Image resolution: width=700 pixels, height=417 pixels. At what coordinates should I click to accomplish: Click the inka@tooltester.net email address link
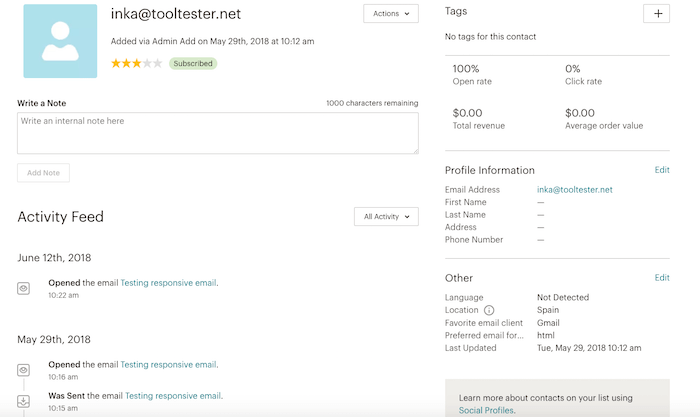pyautogui.click(x=574, y=189)
